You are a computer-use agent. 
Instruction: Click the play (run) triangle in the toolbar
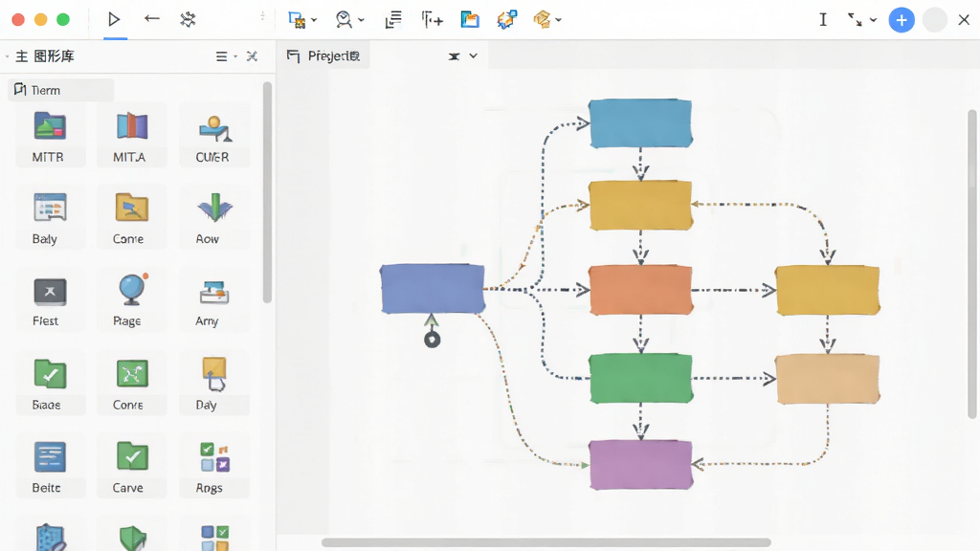pos(114,19)
